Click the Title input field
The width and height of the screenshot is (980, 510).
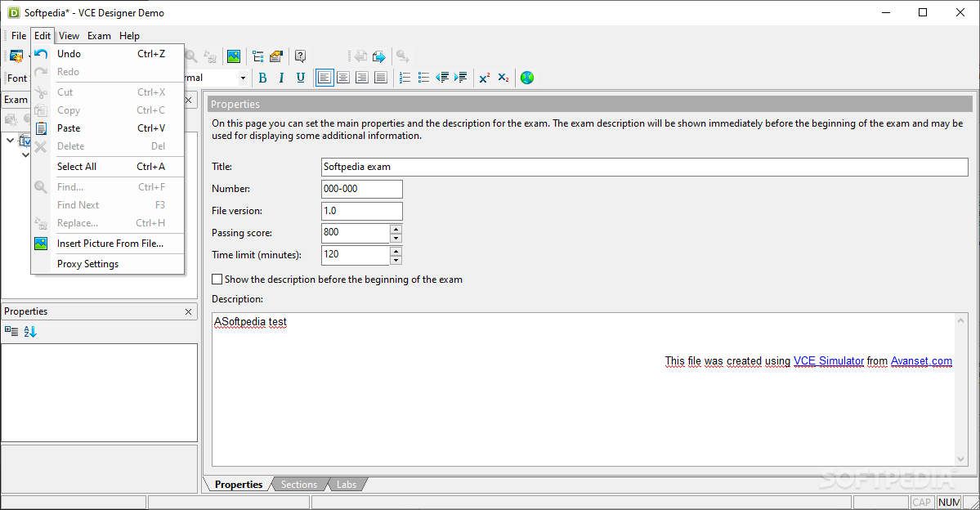click(644, 167)
